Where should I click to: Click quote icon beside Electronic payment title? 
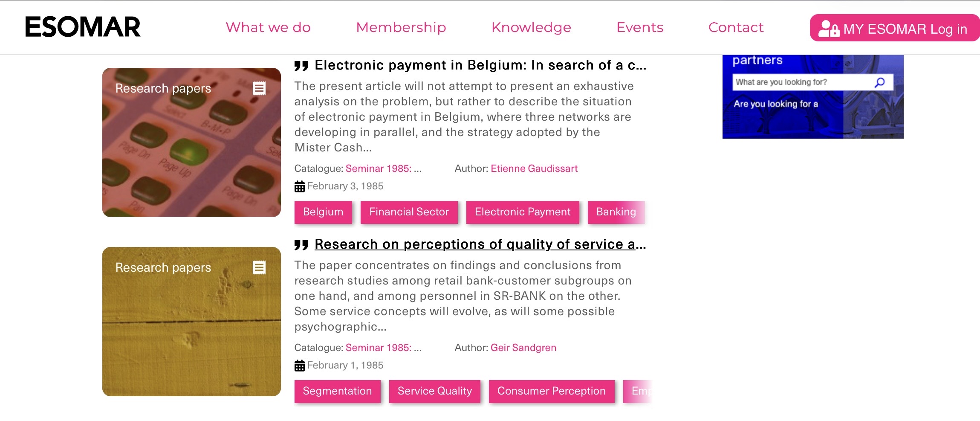(x=301, y=66)
